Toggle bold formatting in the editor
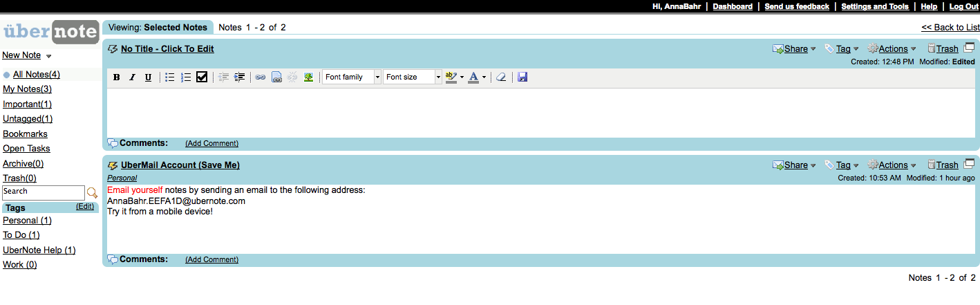980x305 pixels. (x=117, y=77)
